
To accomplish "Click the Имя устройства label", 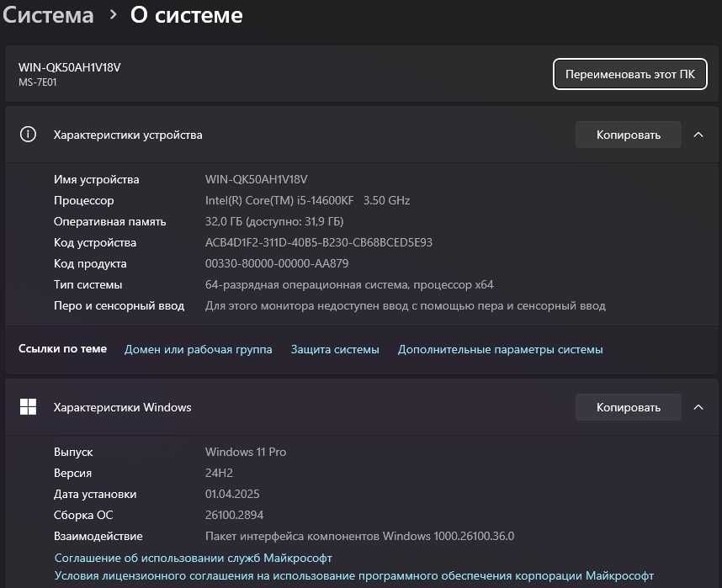I will 96,179.
